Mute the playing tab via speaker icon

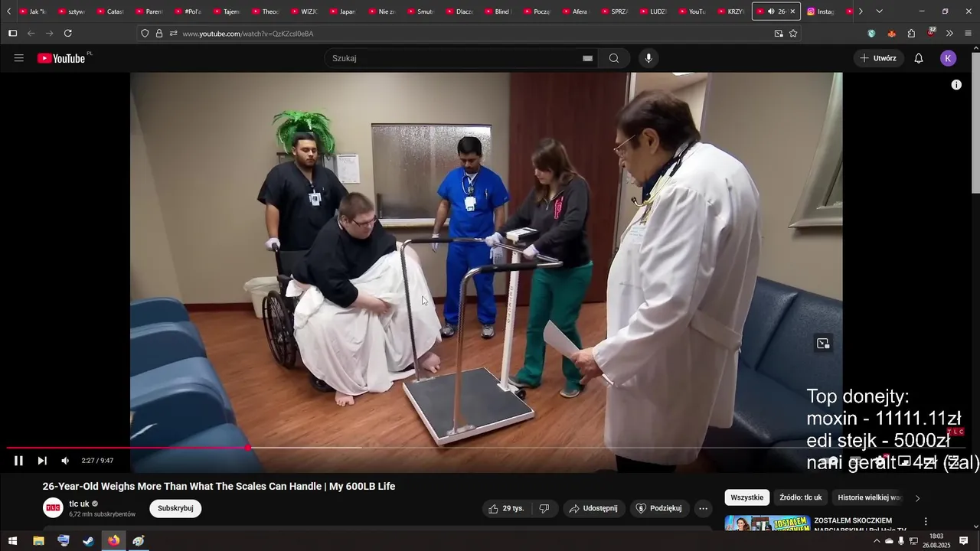point(771,11)
